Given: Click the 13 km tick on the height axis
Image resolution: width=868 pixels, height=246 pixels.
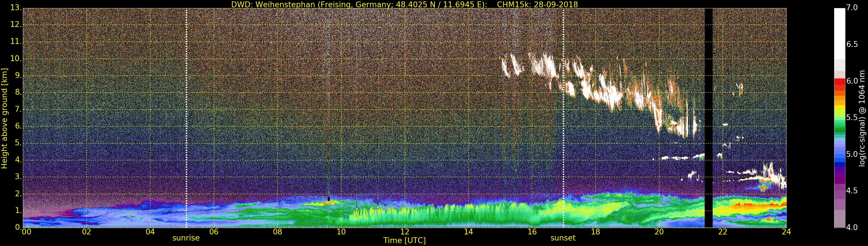Looking at the screenshot, I should click(16, 8).
